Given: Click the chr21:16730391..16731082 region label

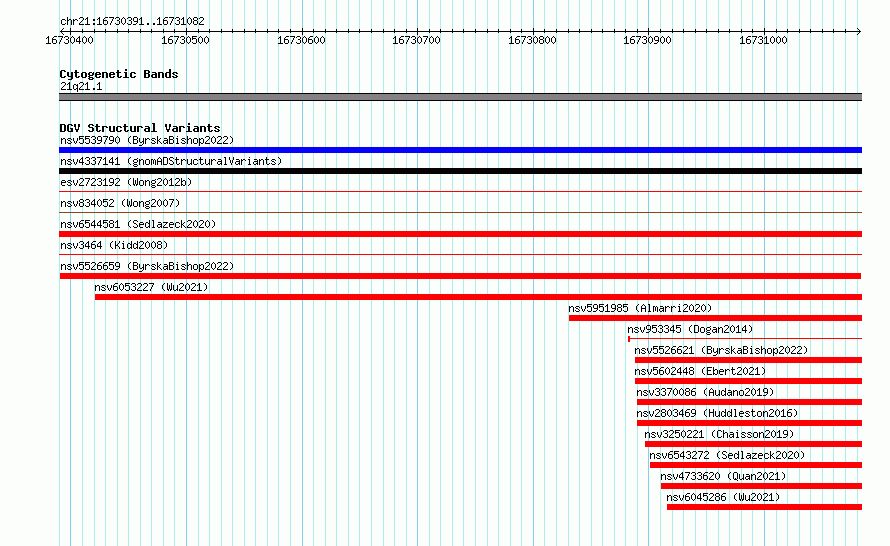Looking at the screenshot, I should pyautogui.click(x=132, y=22).
